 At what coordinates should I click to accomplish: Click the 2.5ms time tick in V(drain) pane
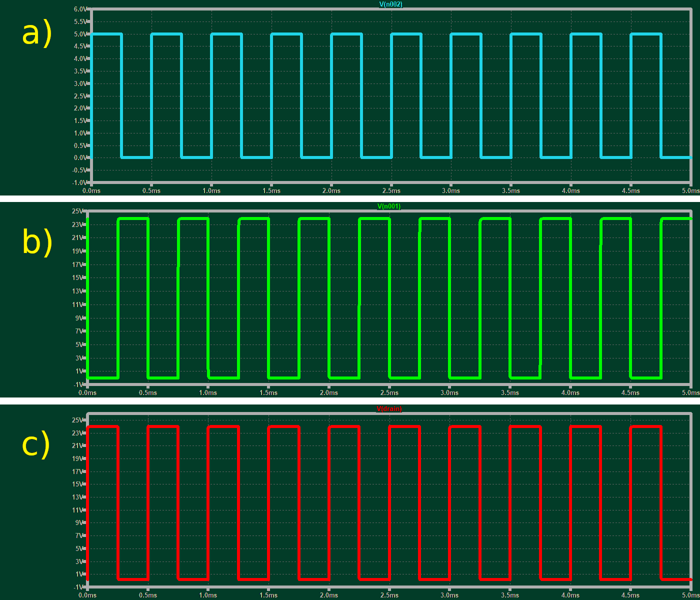[389, 595]
